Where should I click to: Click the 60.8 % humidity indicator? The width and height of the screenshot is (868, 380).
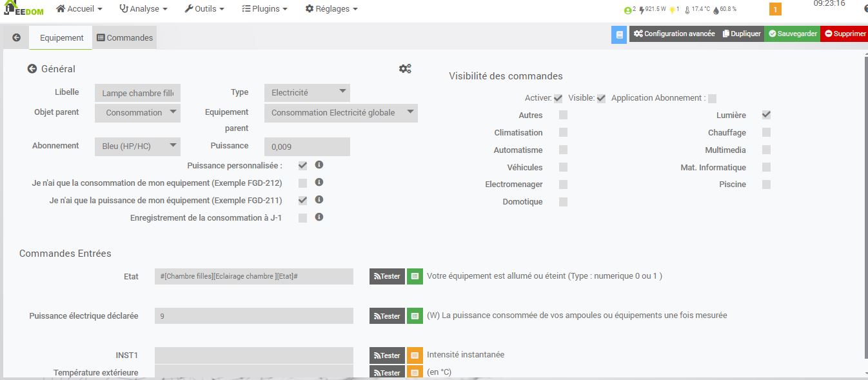pos(724,10)
